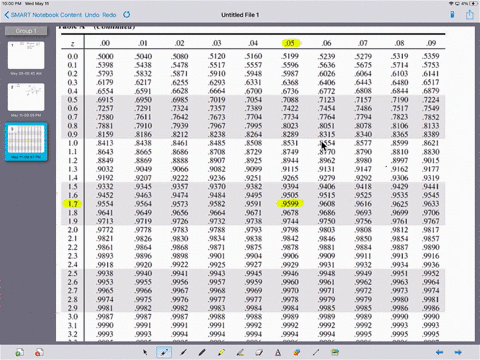
Task: Select the yellow highlighter tool
Action: [221, 352]
